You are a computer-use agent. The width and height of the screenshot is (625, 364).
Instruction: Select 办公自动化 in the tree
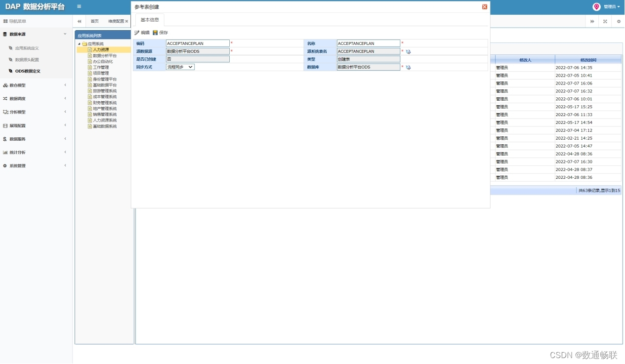pos(103,61)
